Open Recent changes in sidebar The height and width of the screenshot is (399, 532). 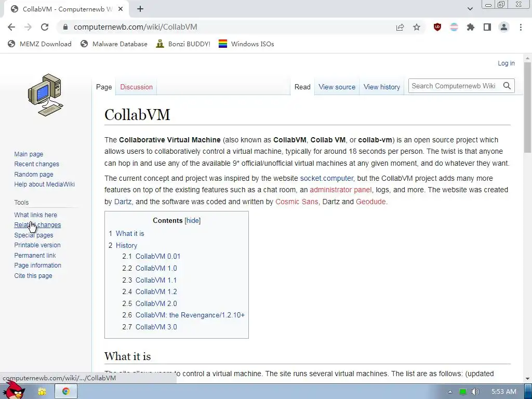point(37,164)
